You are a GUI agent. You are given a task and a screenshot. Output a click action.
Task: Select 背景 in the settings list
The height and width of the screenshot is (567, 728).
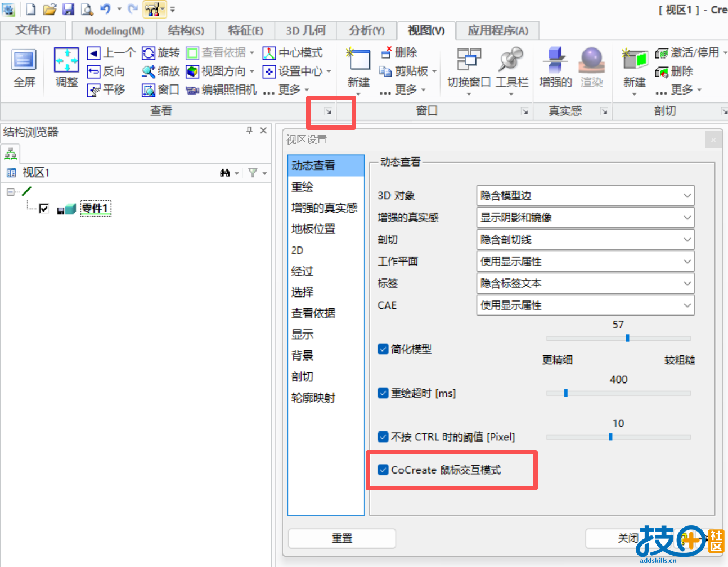(x=326, y=355)
